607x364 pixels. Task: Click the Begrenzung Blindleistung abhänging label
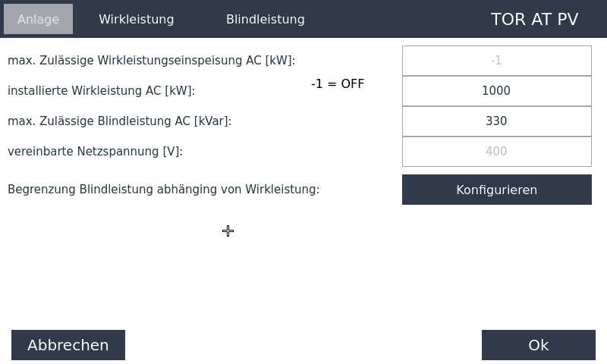[x=163, y=190]
